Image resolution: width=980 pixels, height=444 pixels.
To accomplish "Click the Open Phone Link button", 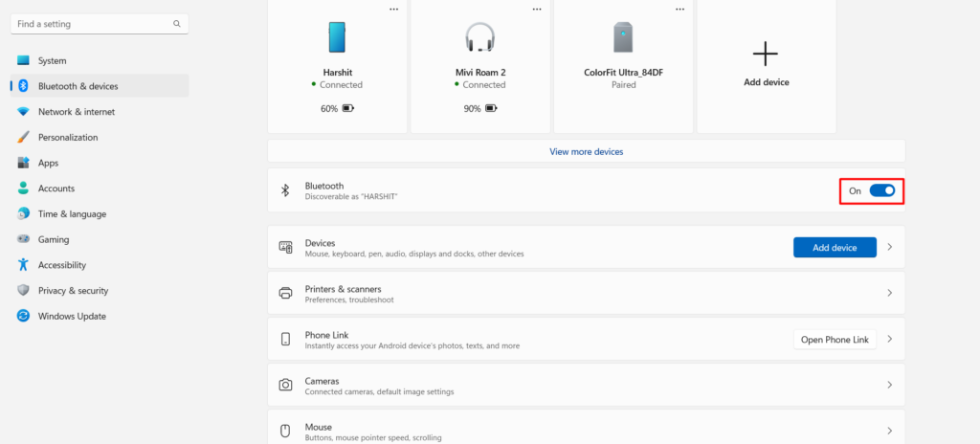I will click(835, 340).
